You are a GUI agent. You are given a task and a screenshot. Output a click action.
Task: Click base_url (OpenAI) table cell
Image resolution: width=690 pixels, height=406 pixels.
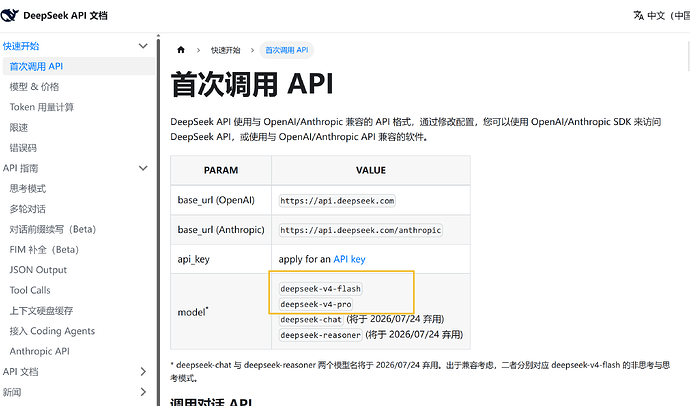point(221,200)
